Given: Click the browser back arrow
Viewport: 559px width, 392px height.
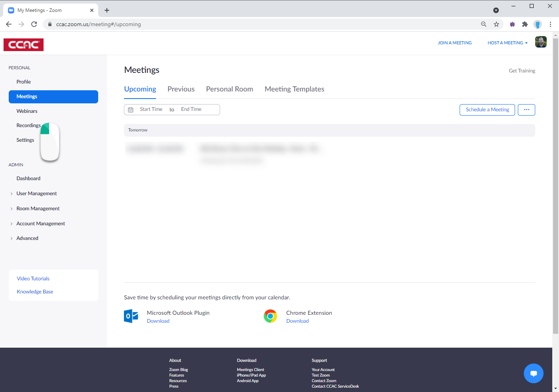Looking at the screenshot, I should pos(9,24).
